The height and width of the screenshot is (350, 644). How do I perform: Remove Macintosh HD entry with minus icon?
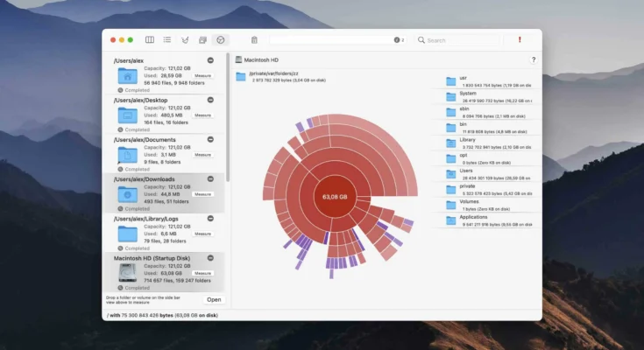pyautogui.click(x=210, y=257)
